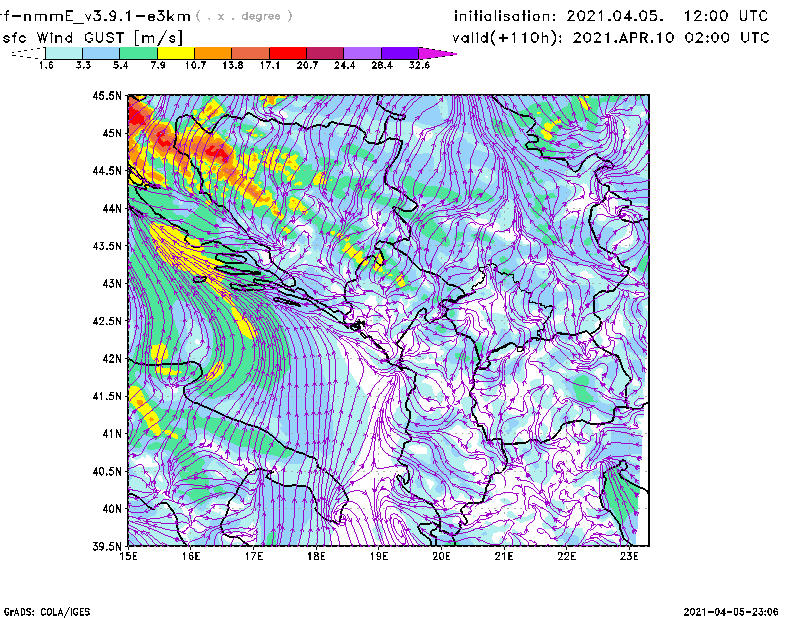Click the crimson legend swatch after 20.7
The width and height of the screenshot is (800, 618).
coord(325,53)
